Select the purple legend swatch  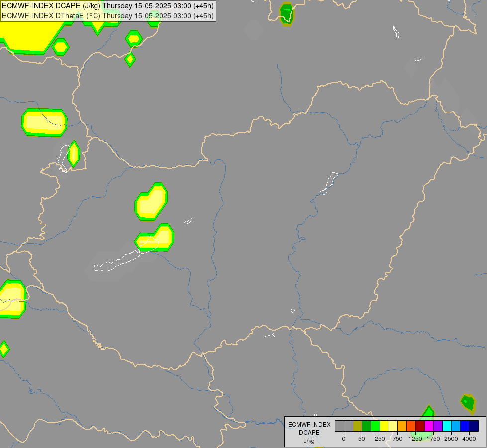point(438,426)
